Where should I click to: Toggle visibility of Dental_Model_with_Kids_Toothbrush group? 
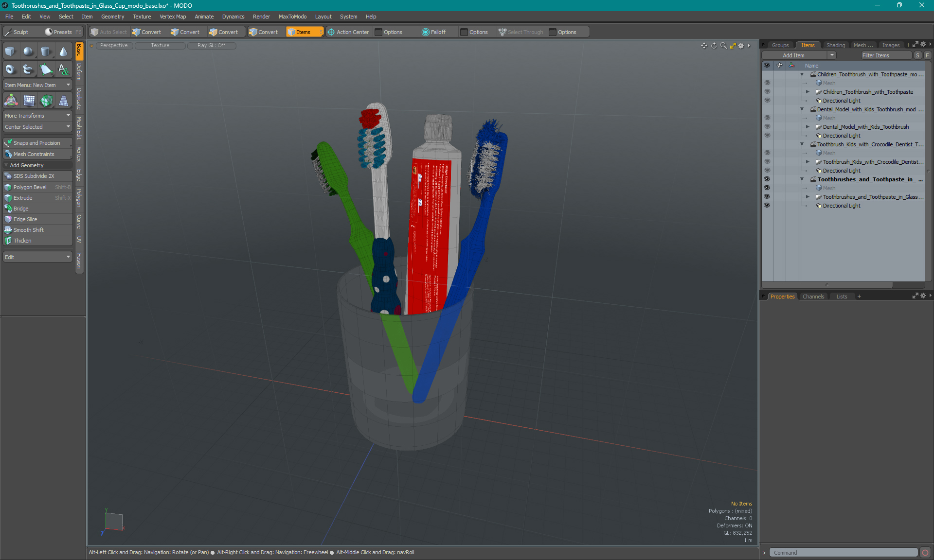767,127
